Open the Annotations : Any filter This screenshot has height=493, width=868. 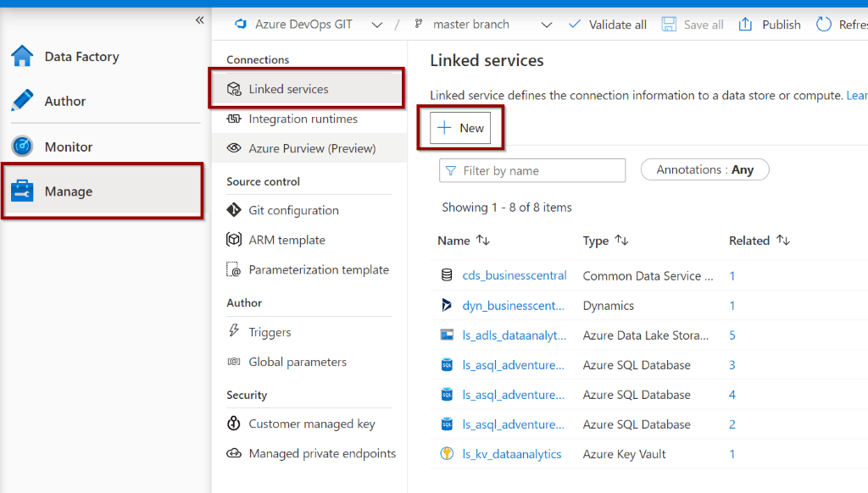[704, 169]
